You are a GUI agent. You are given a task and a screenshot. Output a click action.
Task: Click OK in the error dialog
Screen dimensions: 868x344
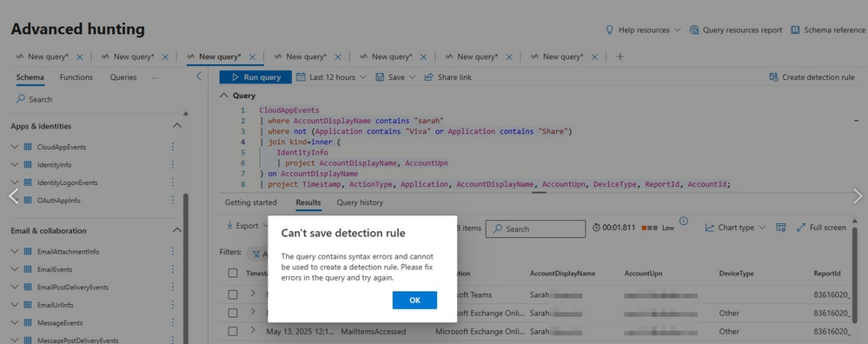[x=414, y=300]
